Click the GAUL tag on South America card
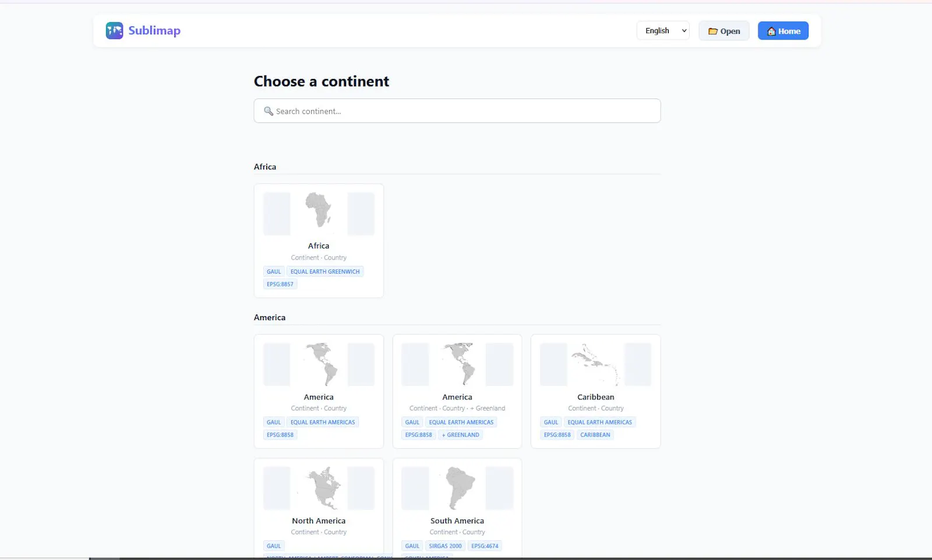This screenshot has height=560, width=932. coord(412,546)
